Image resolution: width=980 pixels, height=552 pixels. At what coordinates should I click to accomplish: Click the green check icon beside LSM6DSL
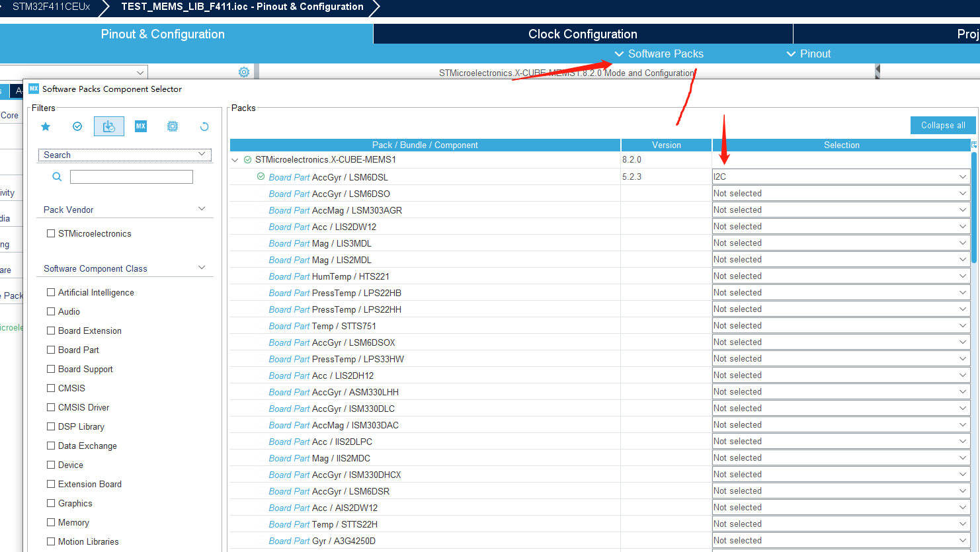[x=261, y=177]
